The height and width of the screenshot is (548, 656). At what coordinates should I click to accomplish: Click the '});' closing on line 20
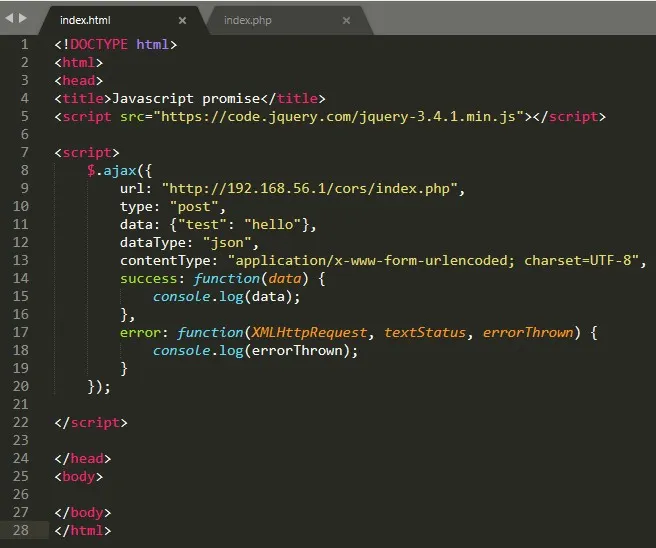click(x=99, y=387)
